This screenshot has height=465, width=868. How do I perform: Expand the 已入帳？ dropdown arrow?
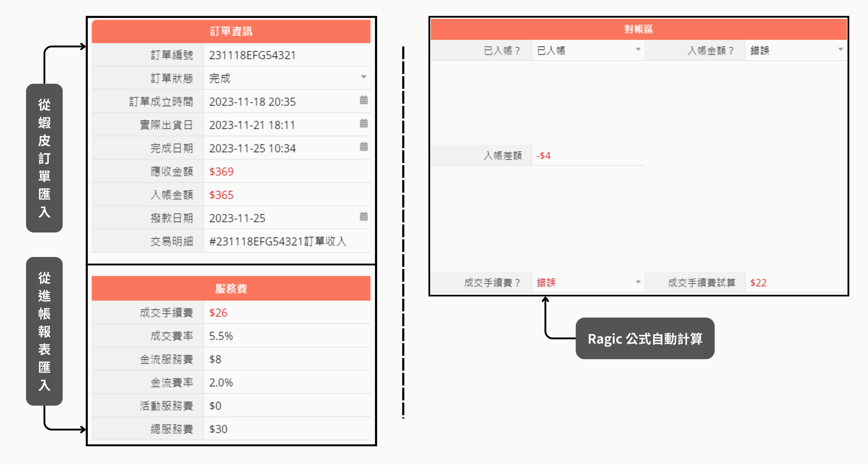638,49
